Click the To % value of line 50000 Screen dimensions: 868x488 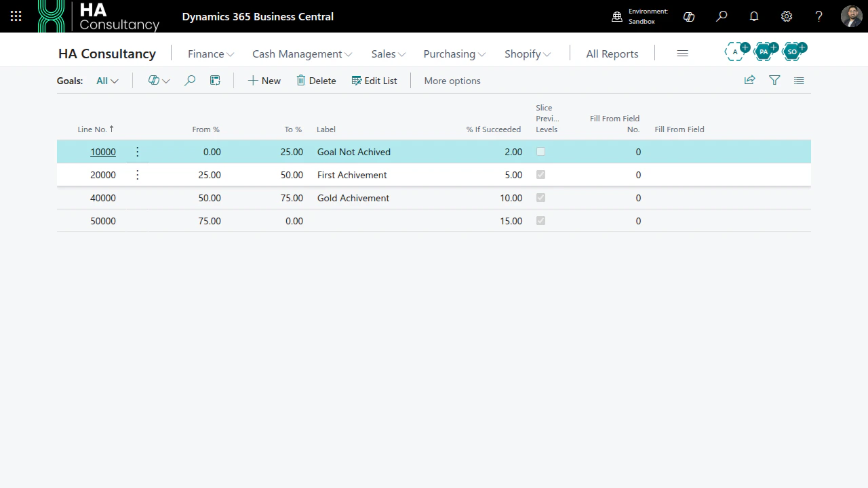[294, 221]
